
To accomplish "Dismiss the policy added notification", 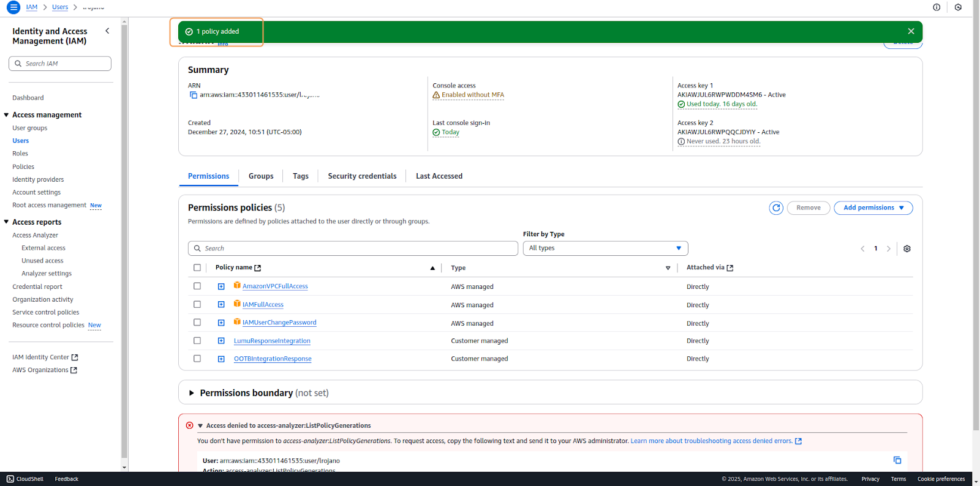I will pos(911,31).
